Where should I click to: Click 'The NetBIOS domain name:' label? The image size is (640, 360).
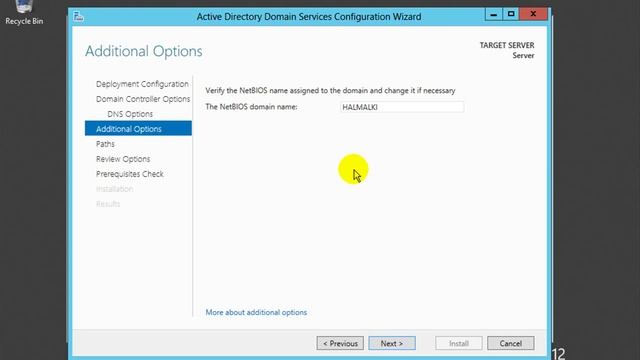(x=251, y=107)
